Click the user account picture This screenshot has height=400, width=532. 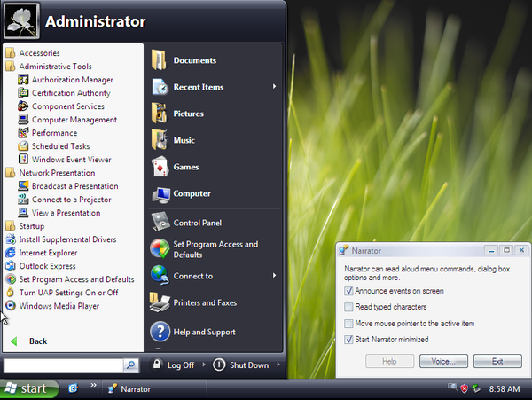pos(21,20)
